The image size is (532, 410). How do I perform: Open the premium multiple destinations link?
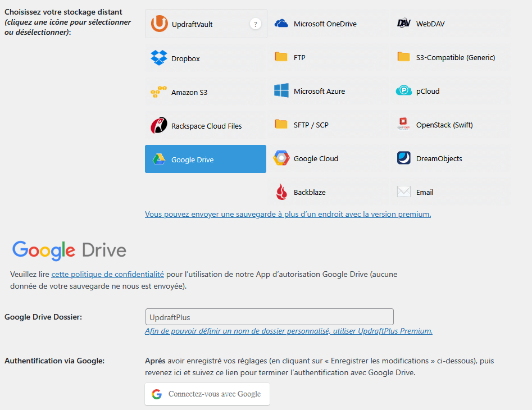(x=288, y=215)
